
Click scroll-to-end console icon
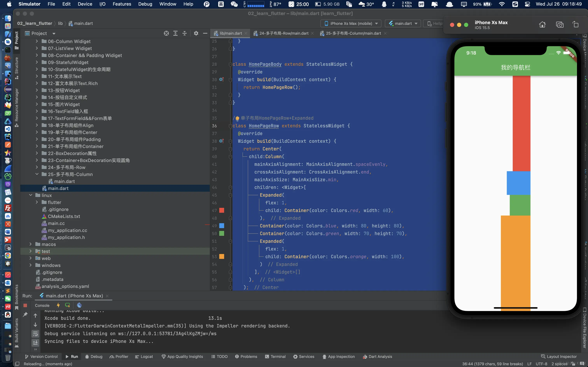[x=35, y=343]
